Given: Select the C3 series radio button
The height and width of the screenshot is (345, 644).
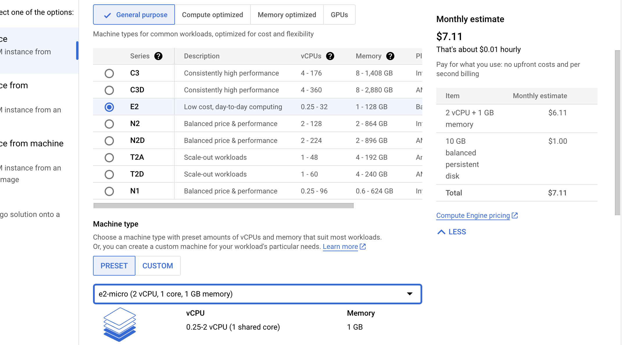Looking at the screenshot, I should coord(109,73).
